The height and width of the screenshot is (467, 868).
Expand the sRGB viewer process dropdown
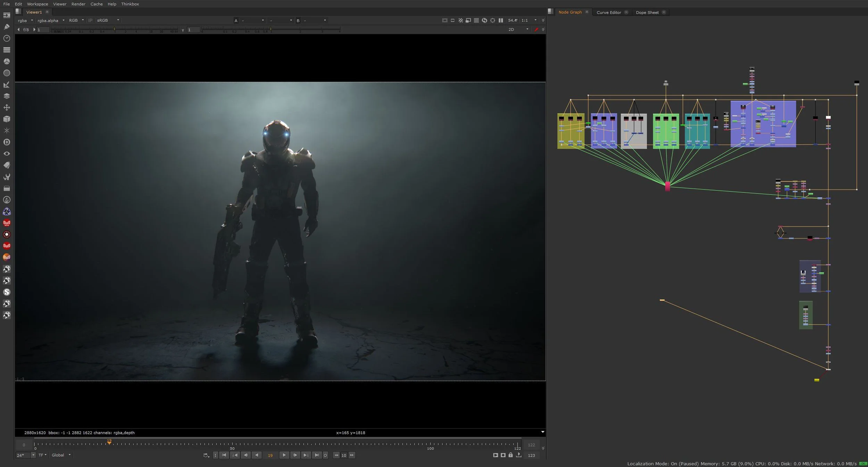108,20
